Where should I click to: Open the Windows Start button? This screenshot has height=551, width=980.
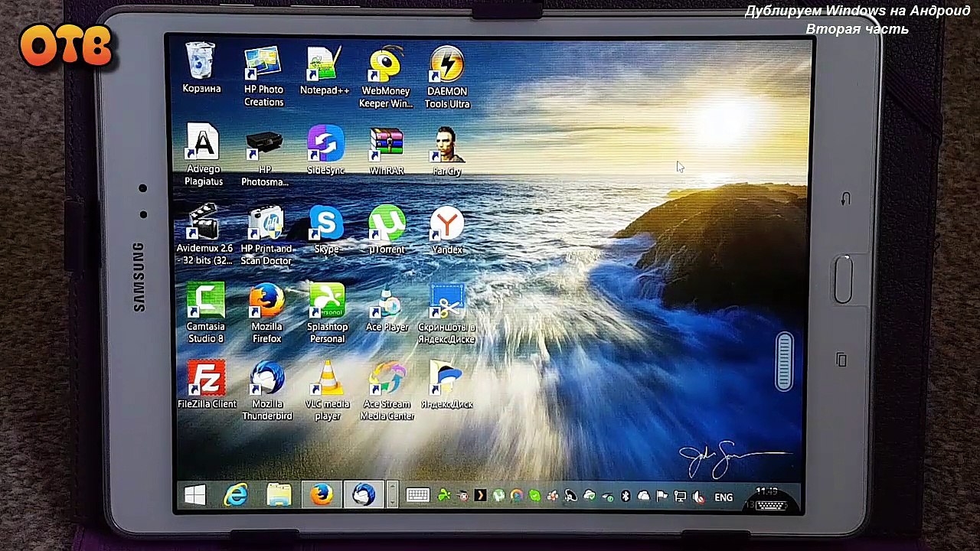point(194,496)
